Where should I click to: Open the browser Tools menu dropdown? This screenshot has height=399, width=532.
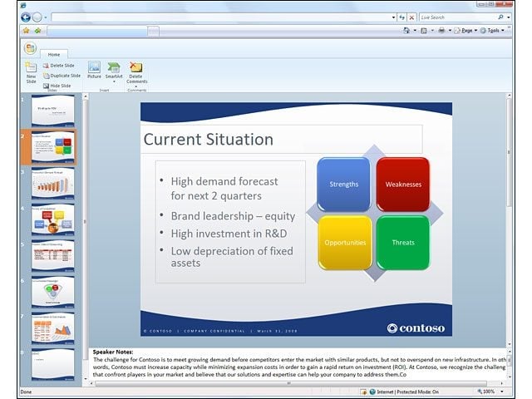[x=492, y=31]
